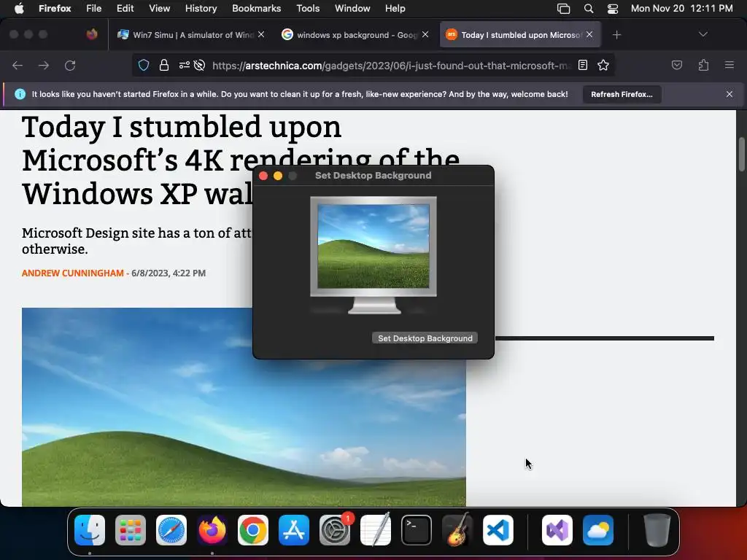Open Visual Studio purple icon in Dock
The image size is (747, 560).
557,530
